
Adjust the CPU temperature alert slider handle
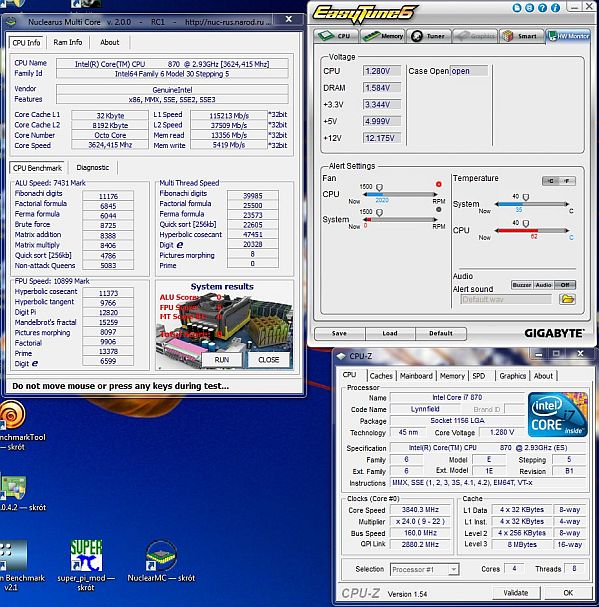[x=526, y=224]
